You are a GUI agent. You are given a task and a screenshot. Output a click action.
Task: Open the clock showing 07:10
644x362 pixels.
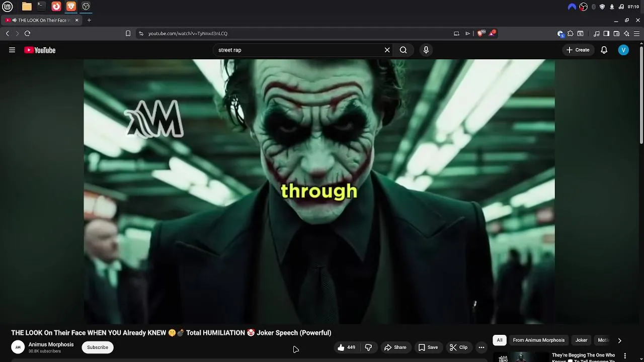(x=634, y=7)
